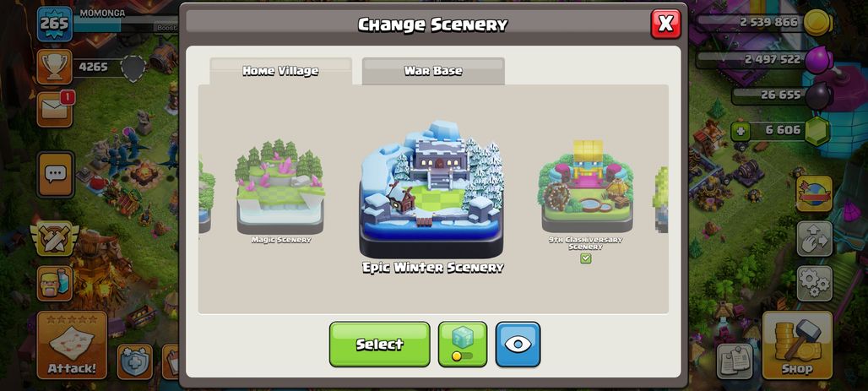Image resolution: width=868 pixels, height=391 pixels.
Task: Tap the trophy league icon
Action: pyautogui.click(x=54, y=67)
